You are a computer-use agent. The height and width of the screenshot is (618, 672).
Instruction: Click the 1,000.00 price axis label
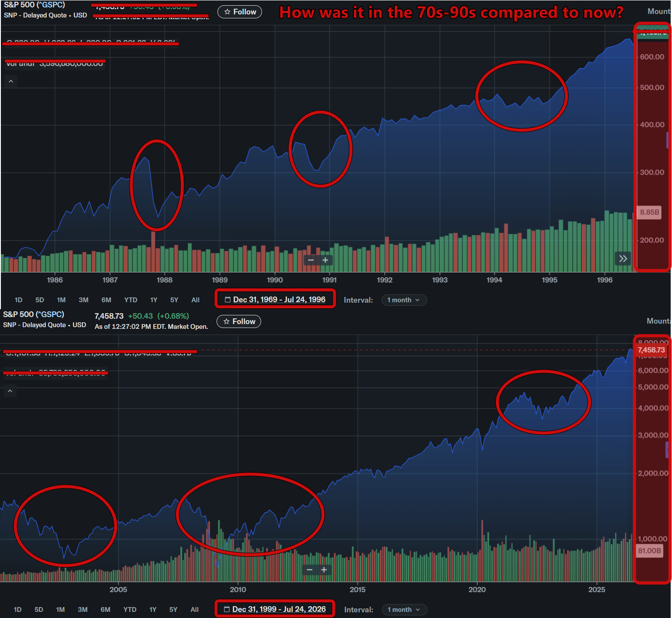click(x=653, y=539)
